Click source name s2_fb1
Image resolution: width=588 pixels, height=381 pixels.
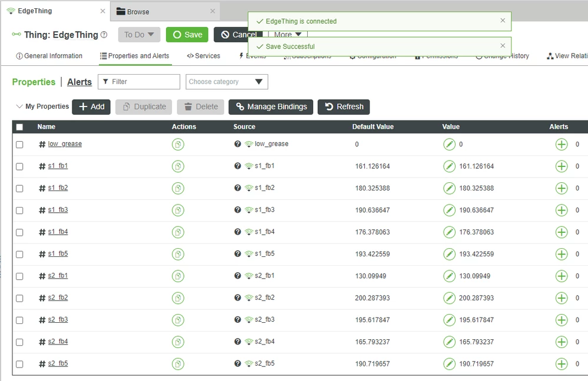264,276
